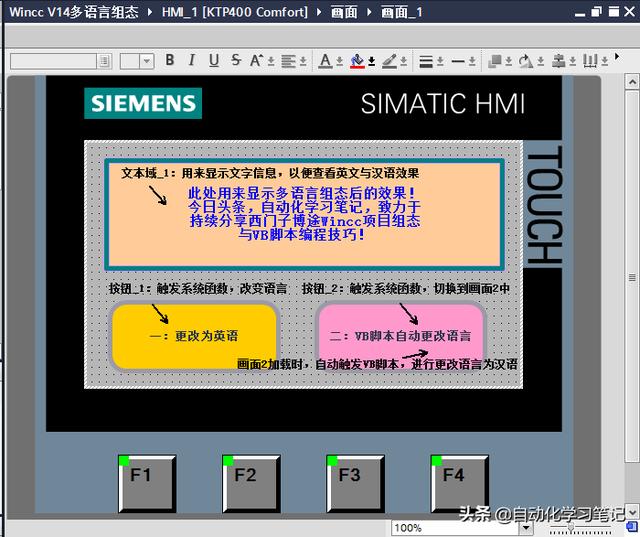Toggle underline text formatting
This screenshot has width=640, height=537.
pos(213,60)
